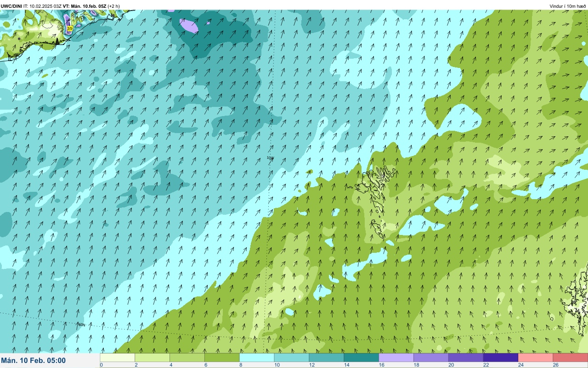Viewport: 588px width, 368px height.
Task: Click the 8–10 m/s light cyan legend swatch
Action: (257, 357)
